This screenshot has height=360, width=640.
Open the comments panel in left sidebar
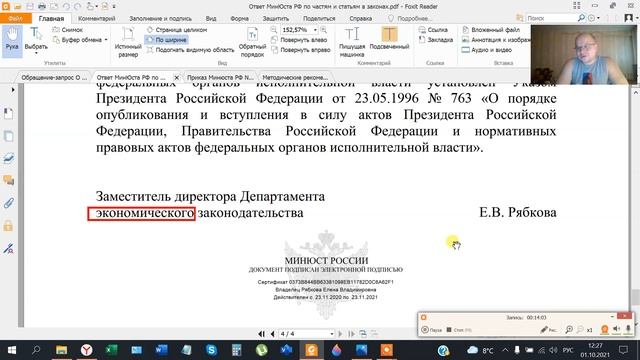(x=9, y=180)
